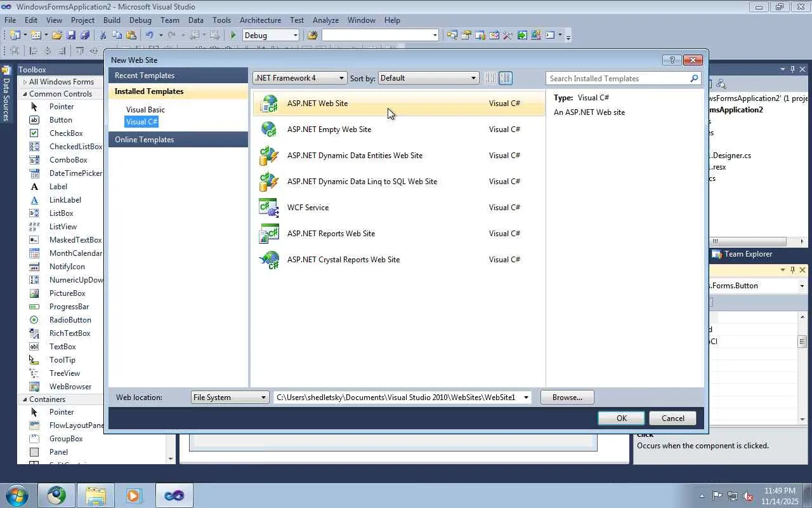Toggle auto-hide pin on the Properties panel
Screen dimensions: 812x508
[792, 270]
